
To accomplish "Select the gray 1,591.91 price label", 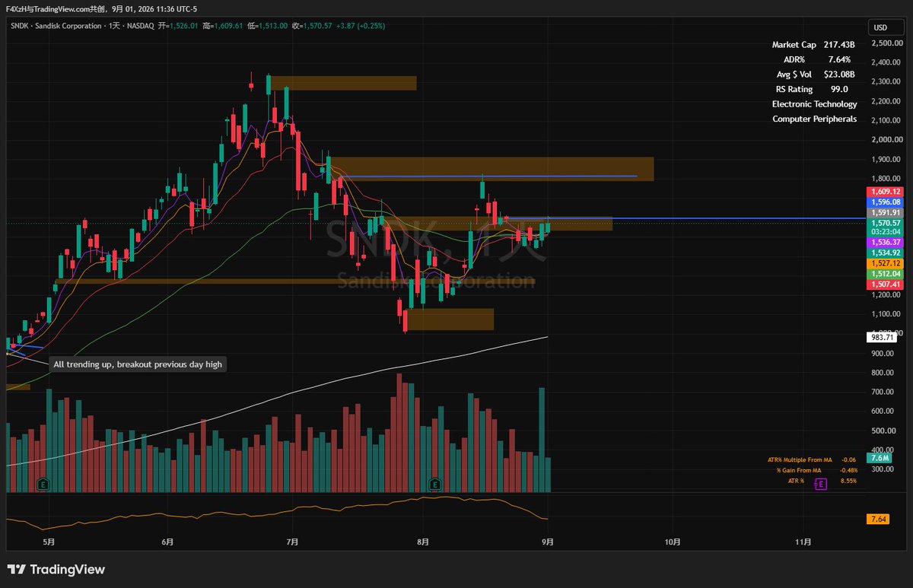I will pyautogui.click(x=885, y=213).
